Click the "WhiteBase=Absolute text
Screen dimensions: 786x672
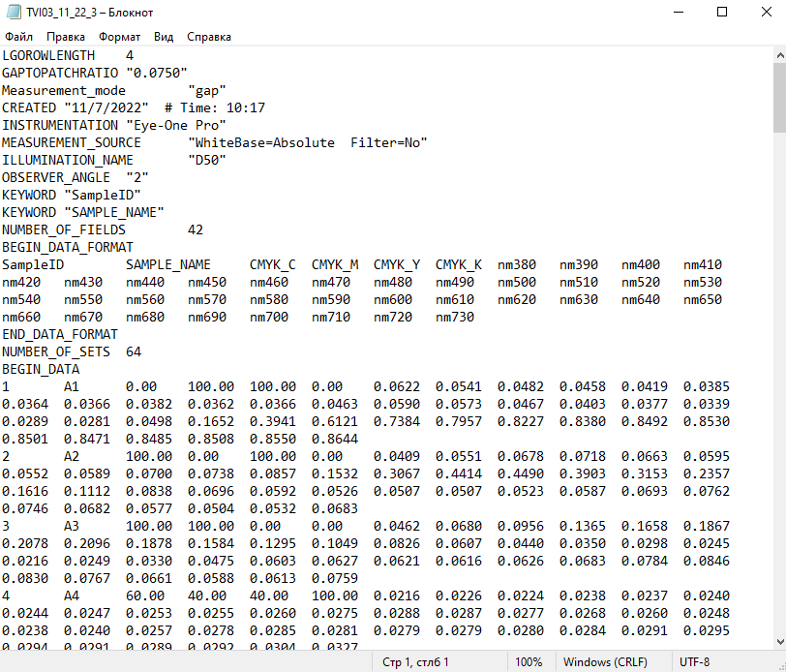[261, 142]
